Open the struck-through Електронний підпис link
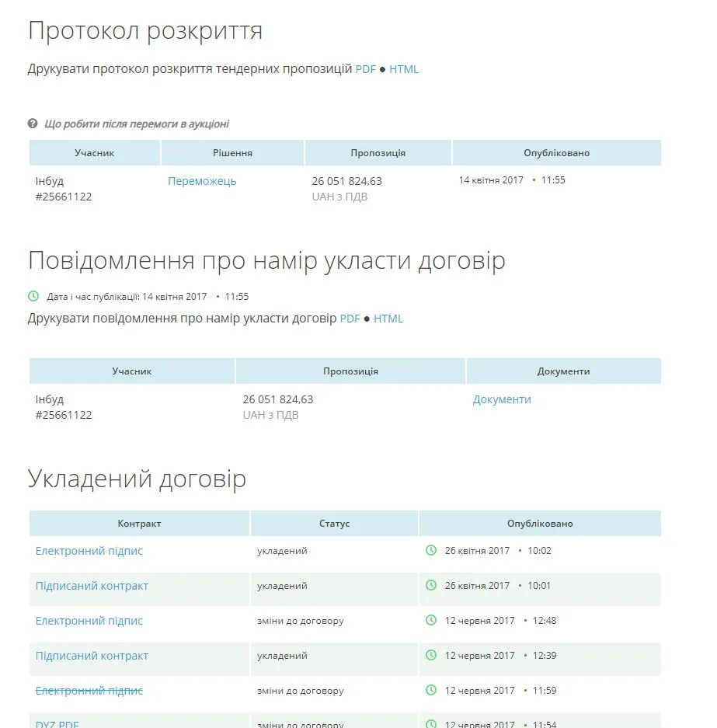Viewport: 717px width, 728px height. pyautogui.click(x=89, y=691)
